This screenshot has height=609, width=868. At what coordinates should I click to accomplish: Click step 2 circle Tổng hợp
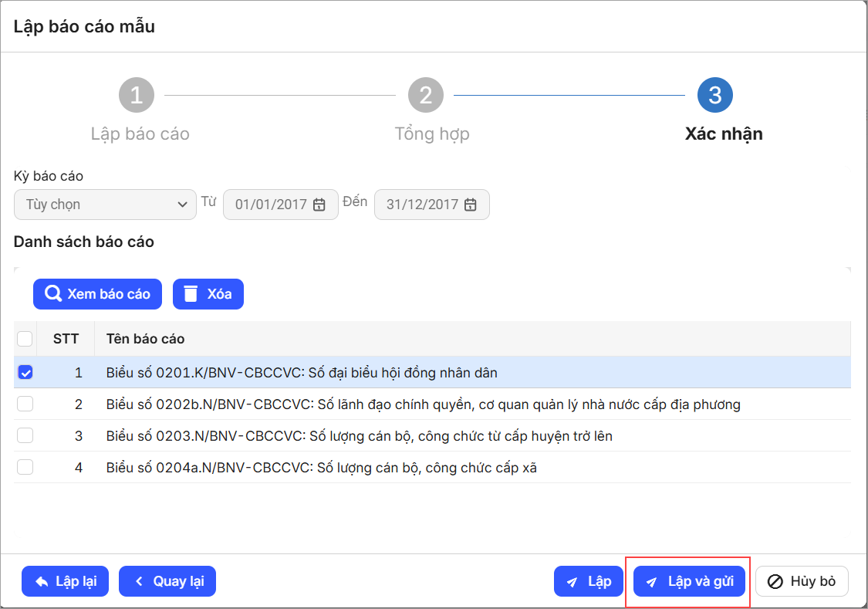(425, 95)
